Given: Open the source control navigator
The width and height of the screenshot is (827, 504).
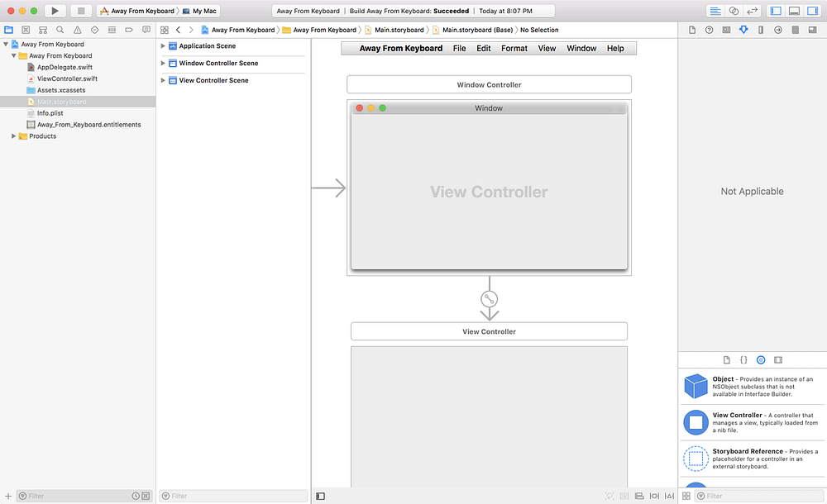Looking at the screenshot, I should (x=26, y=30).
